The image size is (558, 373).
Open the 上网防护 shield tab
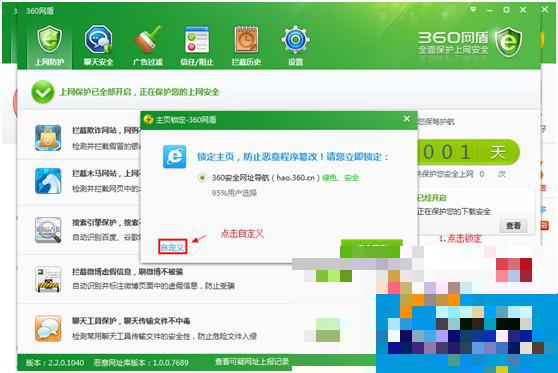tap(49, 46)
